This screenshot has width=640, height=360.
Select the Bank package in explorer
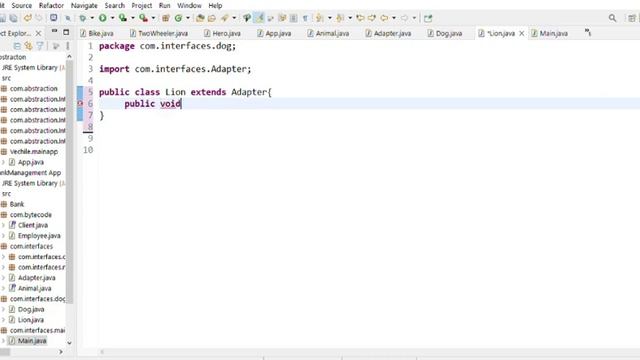pyautogui.click(x=17, y=204)
